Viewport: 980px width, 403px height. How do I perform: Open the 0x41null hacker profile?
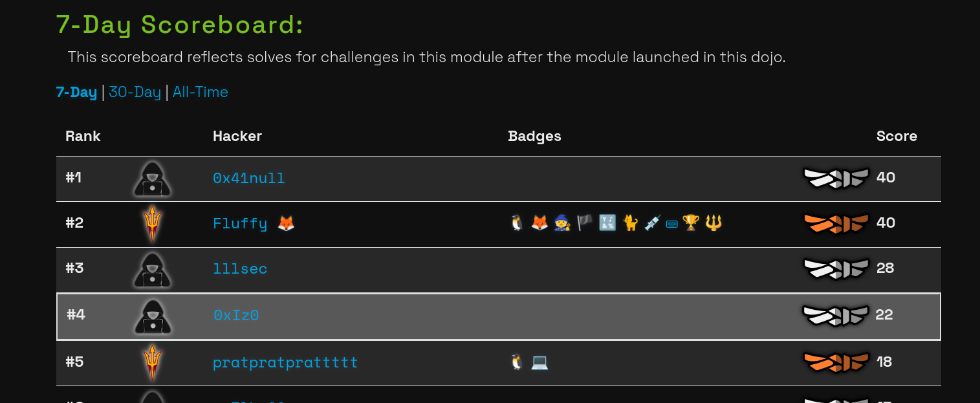tap(248, 178)
